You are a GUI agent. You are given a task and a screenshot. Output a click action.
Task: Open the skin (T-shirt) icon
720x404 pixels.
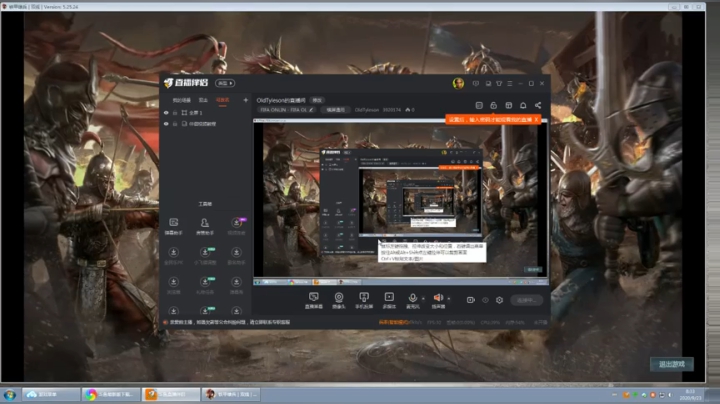tap(499, 84)
